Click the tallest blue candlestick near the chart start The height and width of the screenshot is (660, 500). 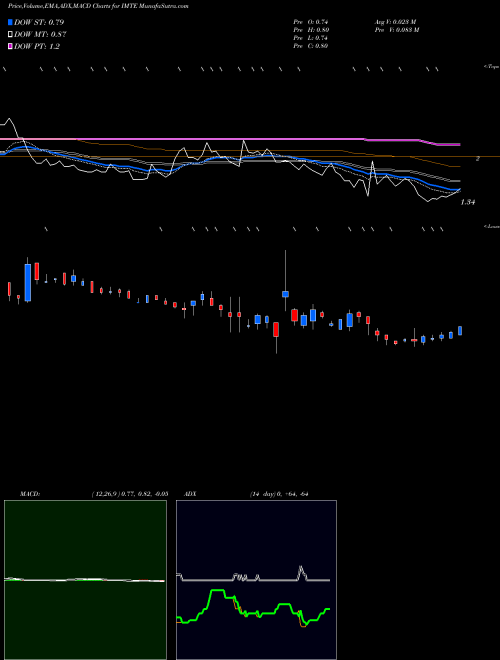28,282
